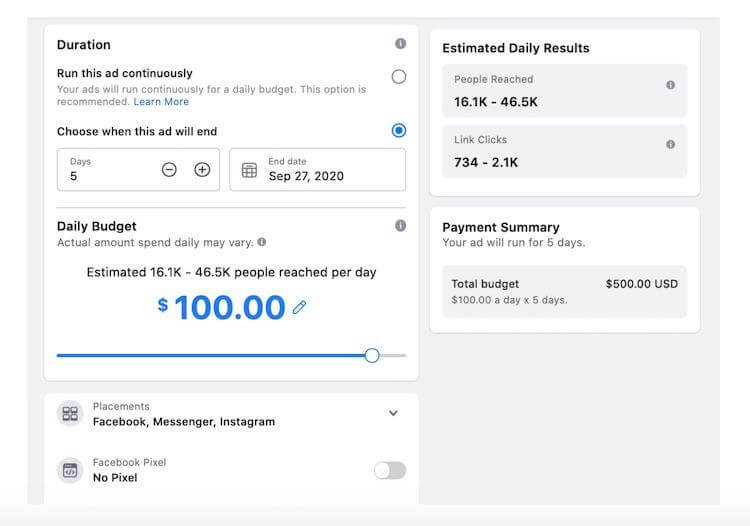
Task: Click the Link Clicks info icon
Action: point(670,144)
